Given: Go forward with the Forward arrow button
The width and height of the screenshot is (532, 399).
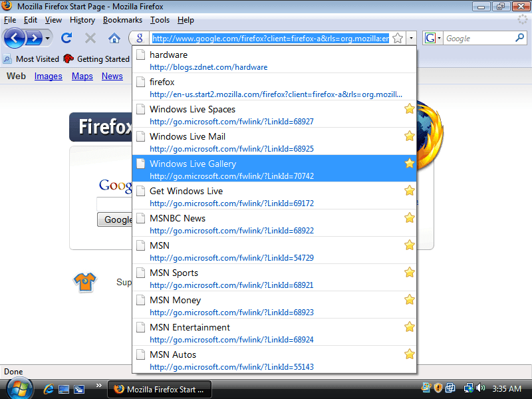Looking at the screenshot, I should point(34,38).
